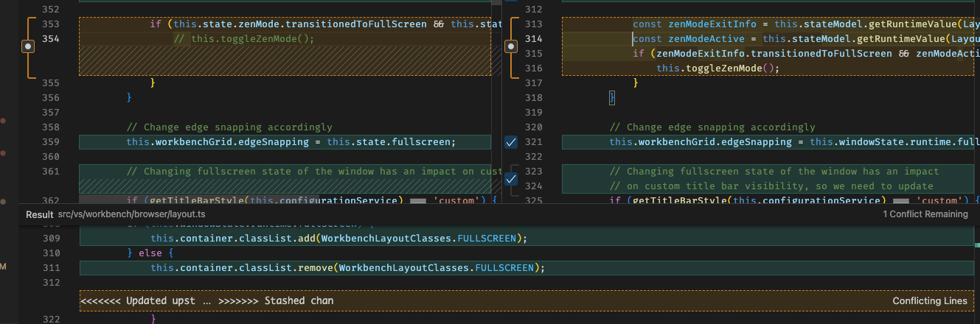Click line number 312 in the Result pane
Viewport: 980px width, 324px height.
tap(51, 283)
